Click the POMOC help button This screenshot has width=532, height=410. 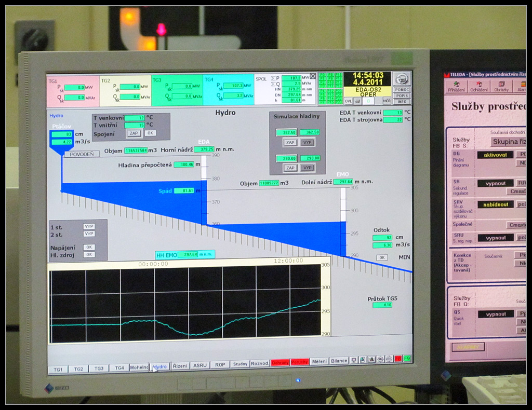402,90
